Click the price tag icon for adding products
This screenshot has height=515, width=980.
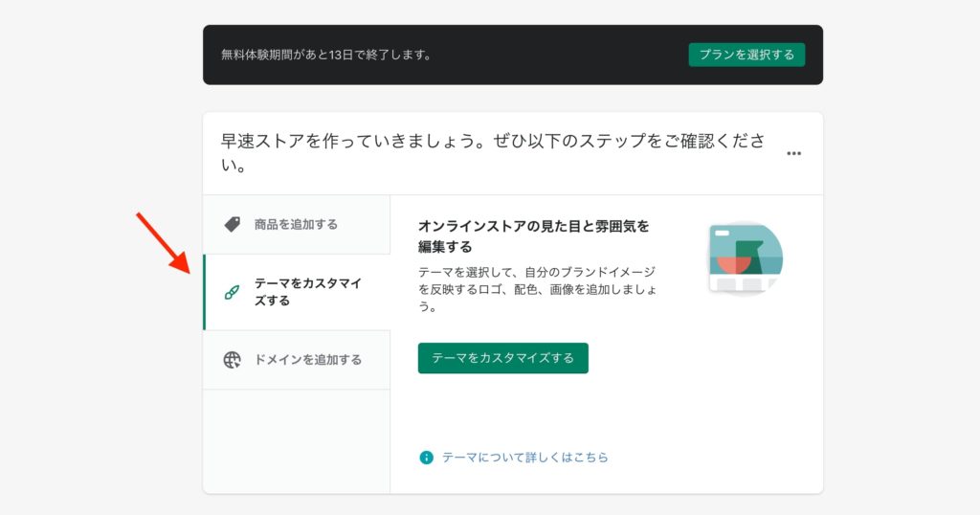point(232,224)
